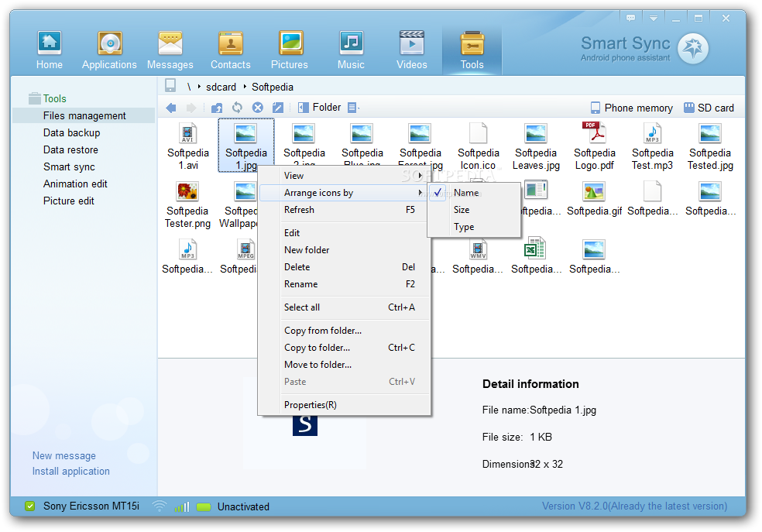Select the Softpedia 1.jpg file

(x=246, y=146)
